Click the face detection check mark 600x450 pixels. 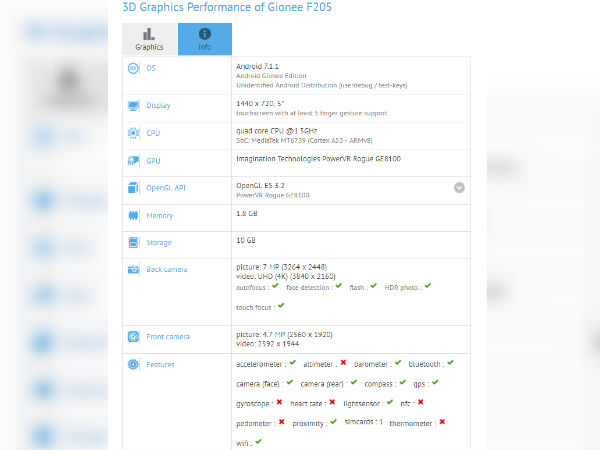pyautogui.click(x=339, y=286)
